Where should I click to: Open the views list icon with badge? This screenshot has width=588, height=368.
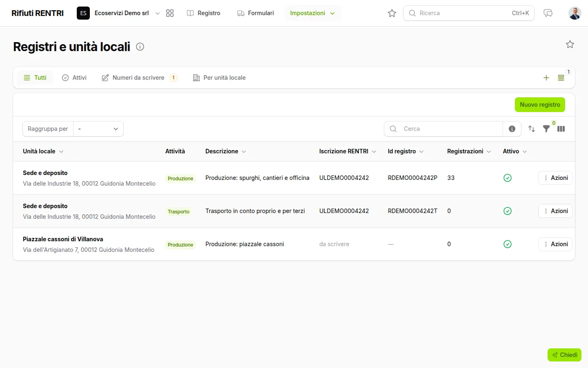click(x=561, y=78)
